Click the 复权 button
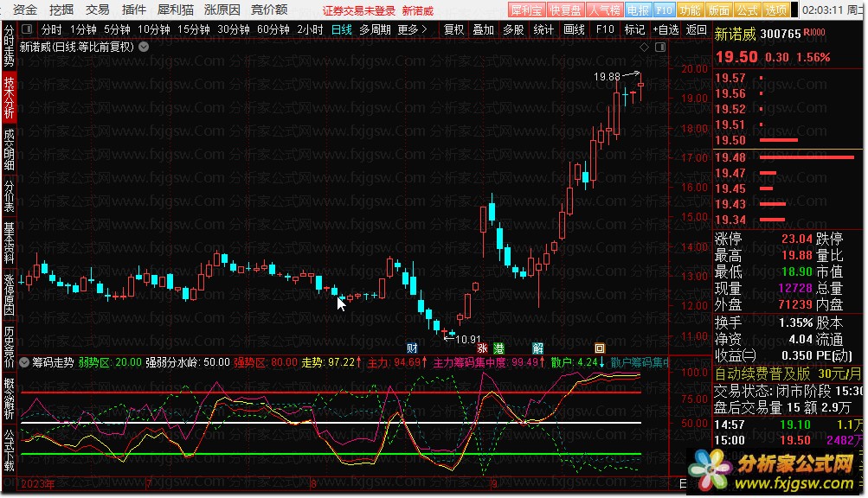The height and width of the screenshot is (498, 868). pyautogui.click(x=454, y=29)
